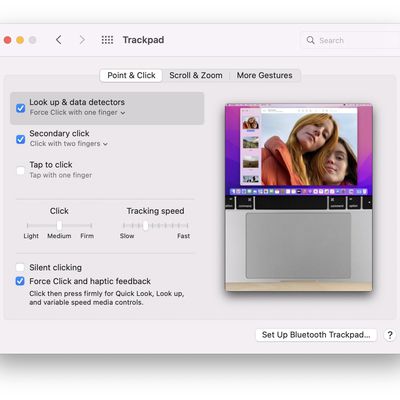Switch to Scroll & Zoom tab
Image resolution: width=400 pixels, height=400 pixels.
pos(196,75)
